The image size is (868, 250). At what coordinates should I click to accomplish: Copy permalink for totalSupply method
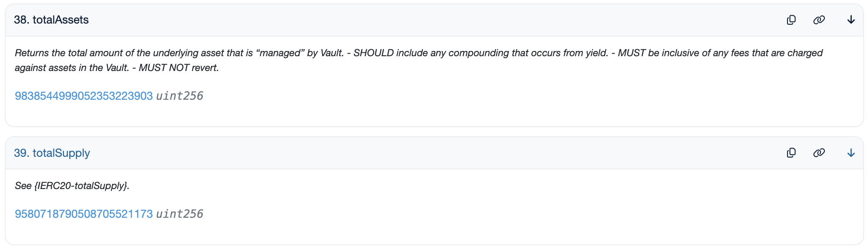pos(819,153)
